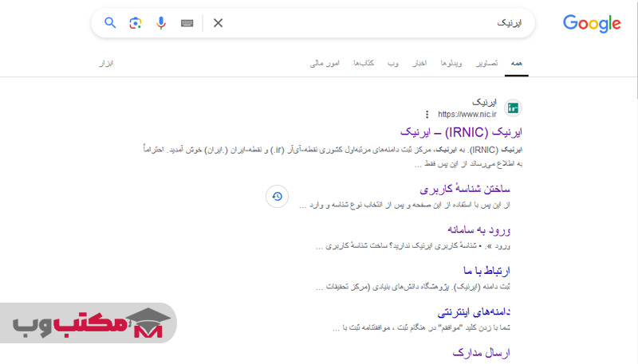Image resolution: width=638 pixels, height=364 pixels.
Task: Open the on-screen keyboard tool
Action: 187,23
